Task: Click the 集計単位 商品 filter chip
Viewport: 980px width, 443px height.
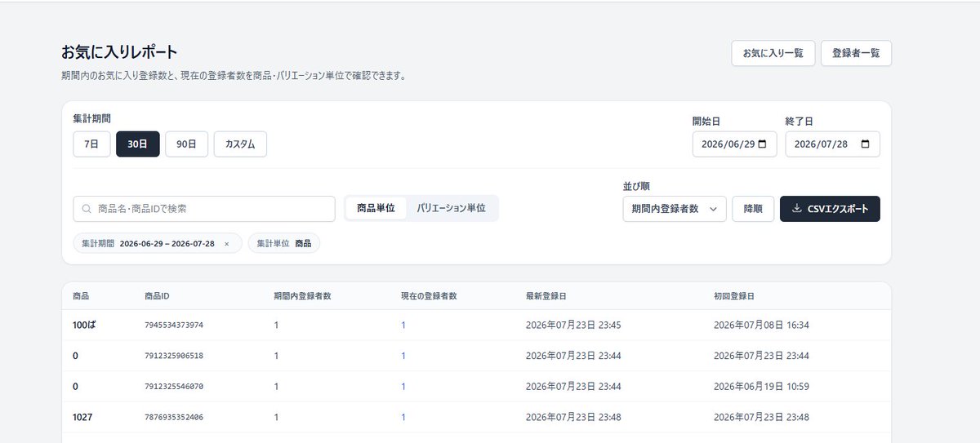Action: [x=284, y=244]
